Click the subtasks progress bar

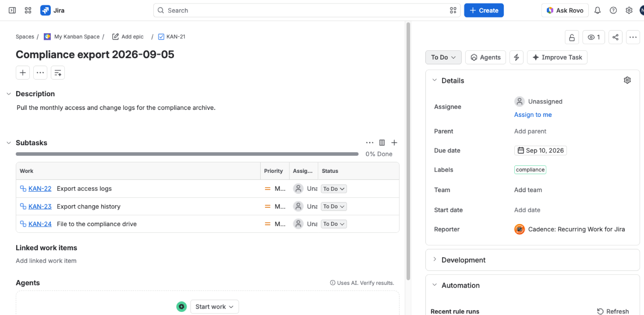pos(187,154)
